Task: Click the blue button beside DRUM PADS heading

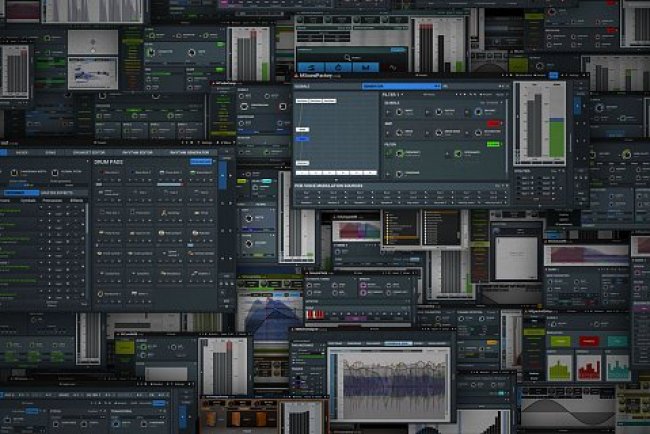Action: pyautogui.click(x=201, y=162)
